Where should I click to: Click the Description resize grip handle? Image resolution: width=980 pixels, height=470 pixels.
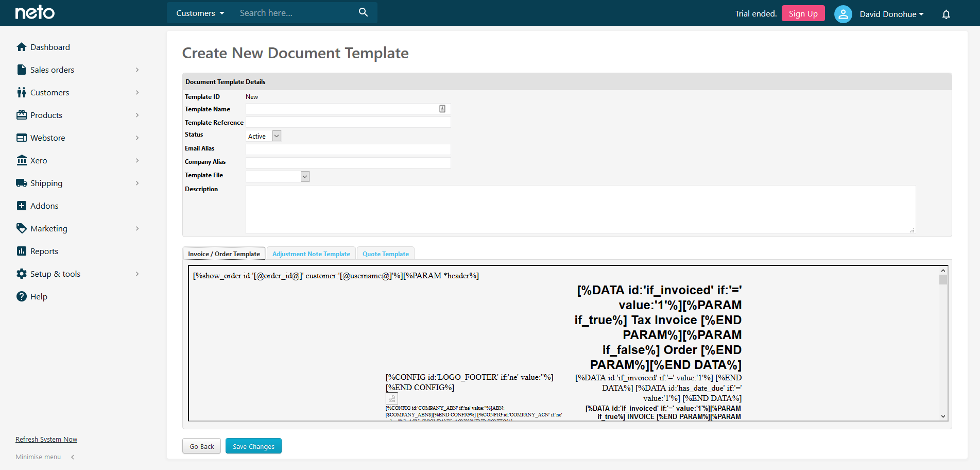tap(912, 230)
